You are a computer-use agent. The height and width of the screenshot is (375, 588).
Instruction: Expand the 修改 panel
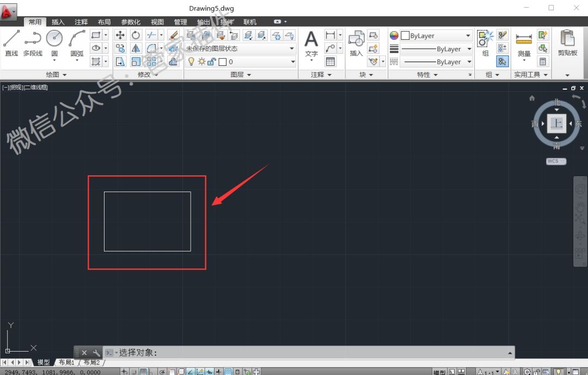[148, 75]
